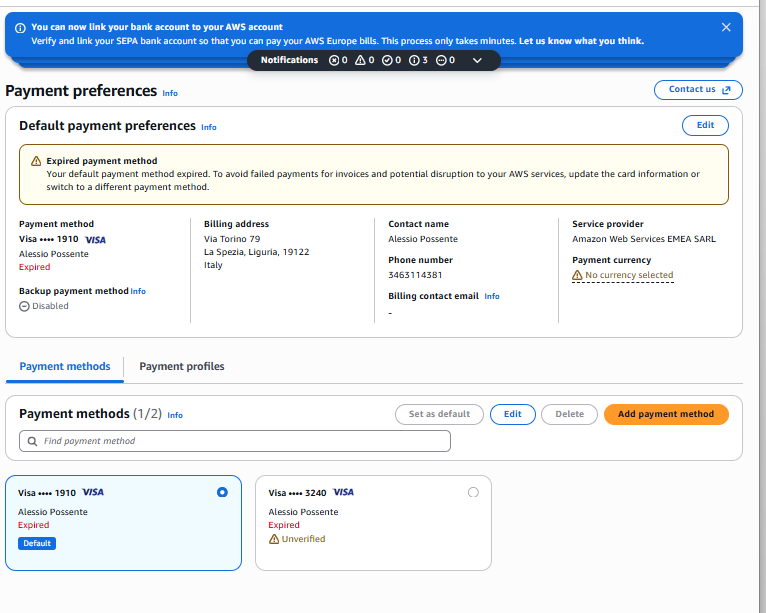The image size is (766, 613).
Task: Click the Delete payment method button
Action: pyautogui.click(x=569, y=414)
